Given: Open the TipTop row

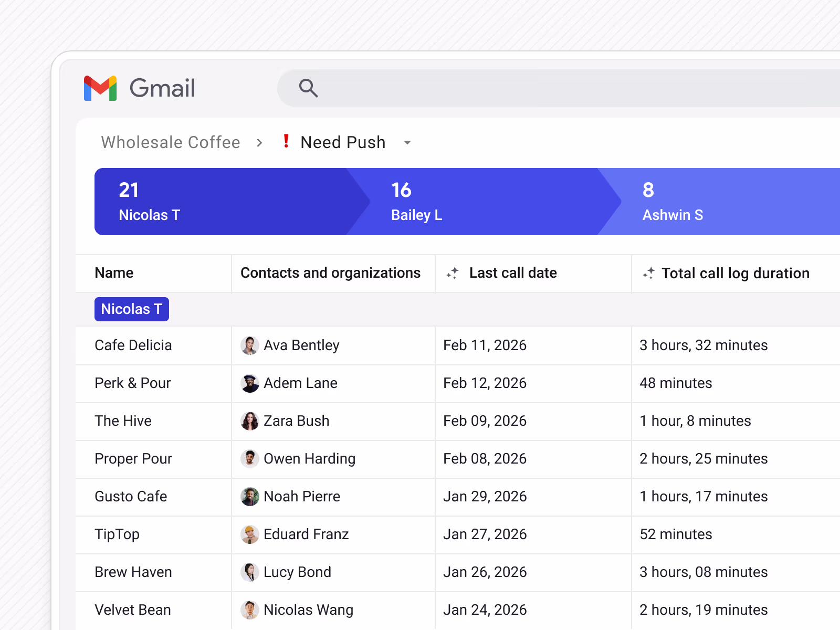Looking at the screenshot, I should coord(458,534).
